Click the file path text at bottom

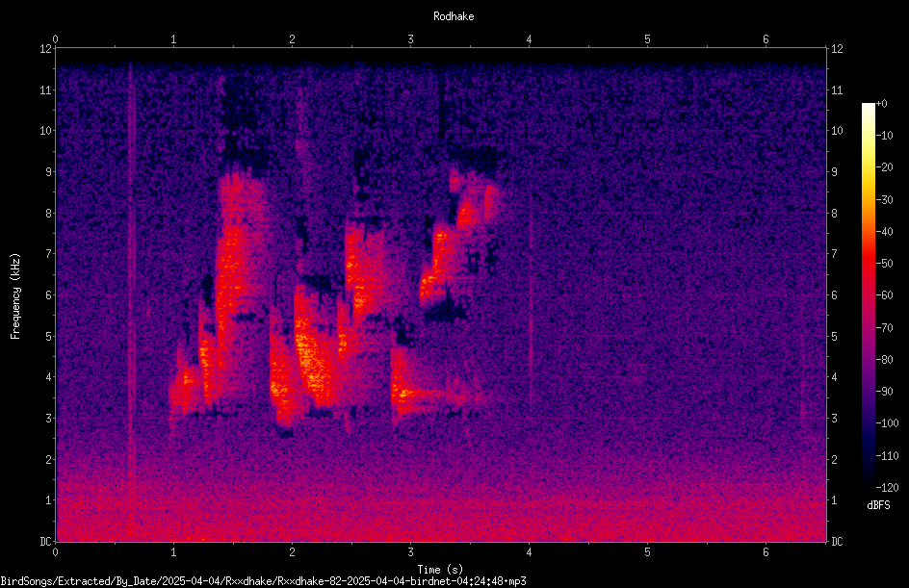[x=263, y=581]
